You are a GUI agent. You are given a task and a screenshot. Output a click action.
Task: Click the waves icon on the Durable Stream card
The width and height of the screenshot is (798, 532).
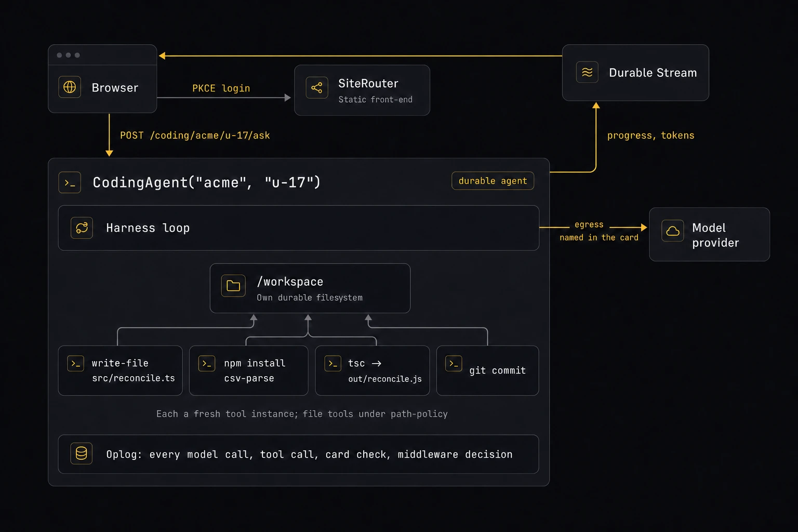pyautogui.click(x=587, y=72)
